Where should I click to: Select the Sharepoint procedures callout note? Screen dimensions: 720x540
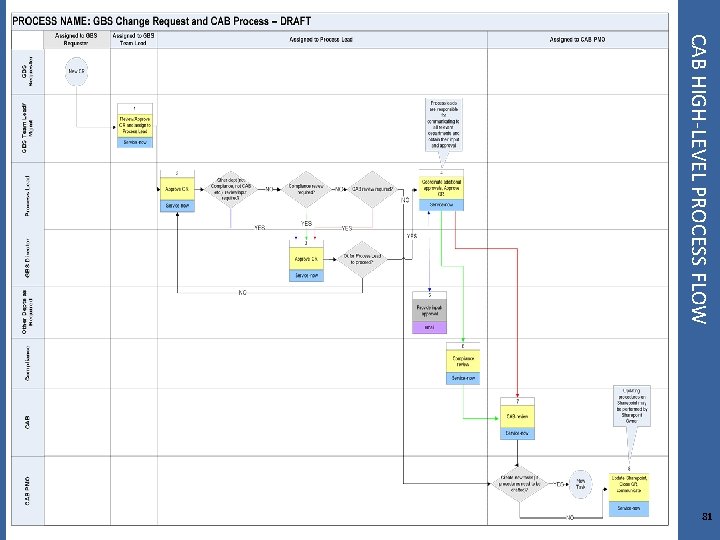click(632, 406)
